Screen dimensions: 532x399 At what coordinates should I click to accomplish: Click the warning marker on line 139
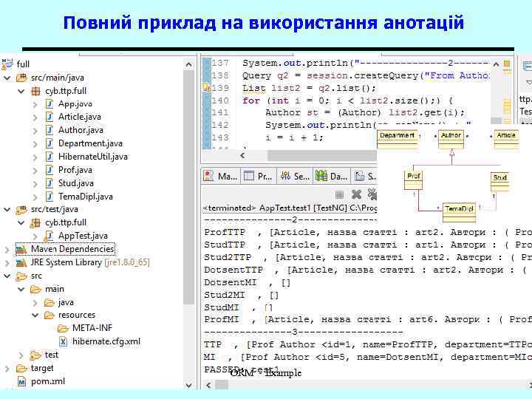pos(206,87)
